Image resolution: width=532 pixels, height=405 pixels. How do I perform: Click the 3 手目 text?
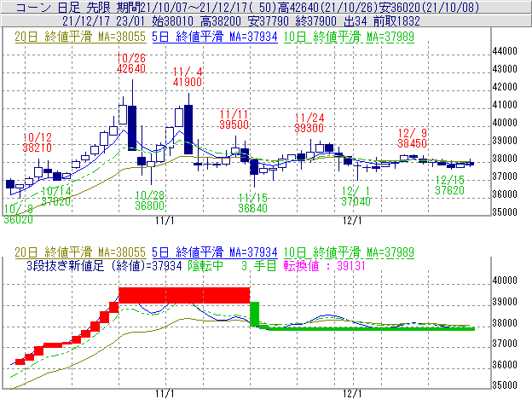point(258,265)
